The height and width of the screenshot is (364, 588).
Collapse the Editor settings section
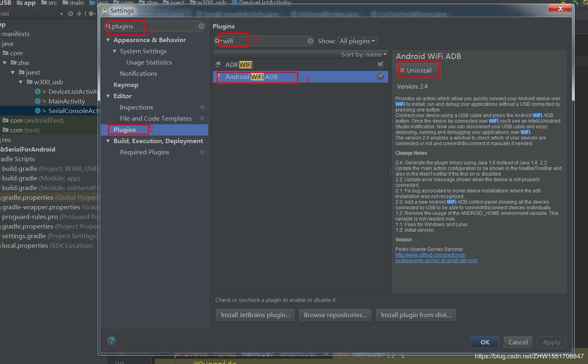[108, 96]
